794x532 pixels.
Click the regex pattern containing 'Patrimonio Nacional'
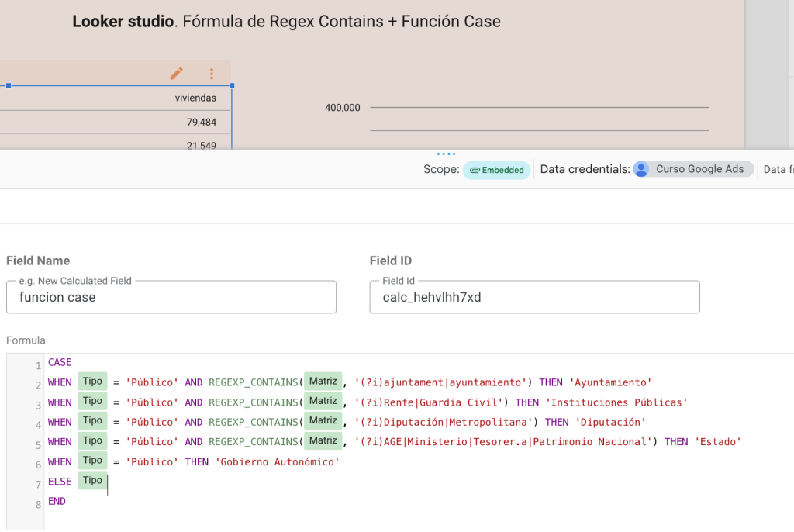pos(503,442)
